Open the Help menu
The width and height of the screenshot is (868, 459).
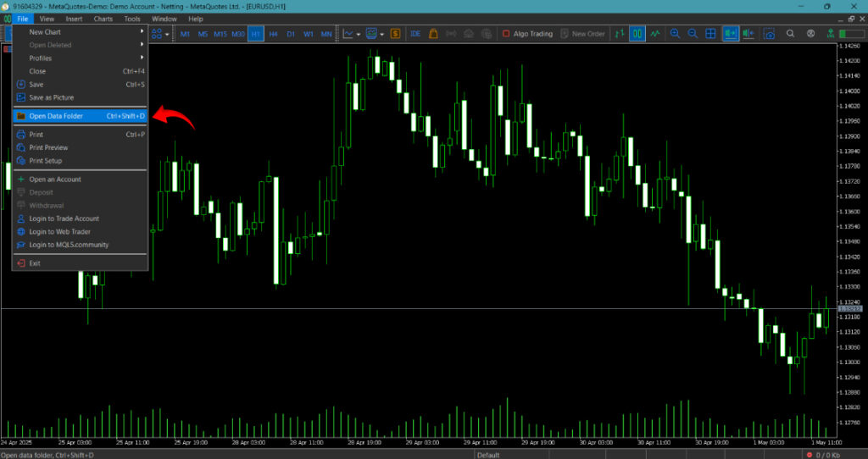196,19
